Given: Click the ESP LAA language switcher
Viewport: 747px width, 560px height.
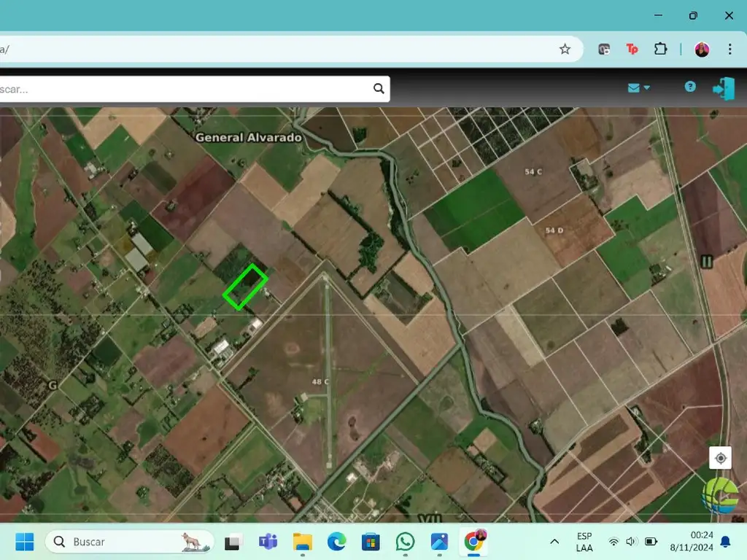Looking at the screenshot, I should [x=584, y=542].
